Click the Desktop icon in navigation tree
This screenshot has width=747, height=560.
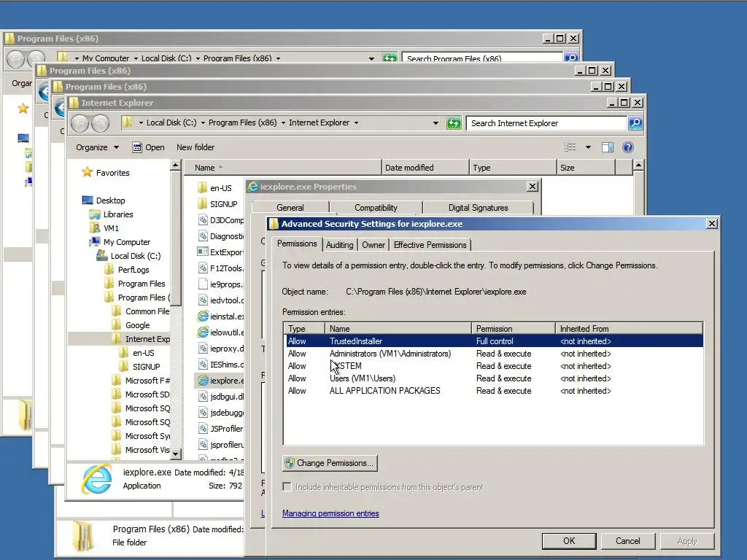[x=88, y=201]
